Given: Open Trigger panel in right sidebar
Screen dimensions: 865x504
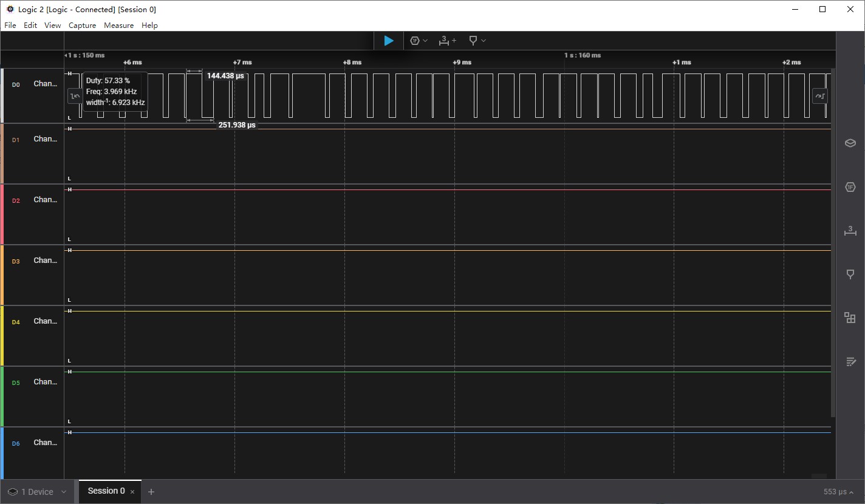Looking at the screenshot, I should tap(850, 274).
